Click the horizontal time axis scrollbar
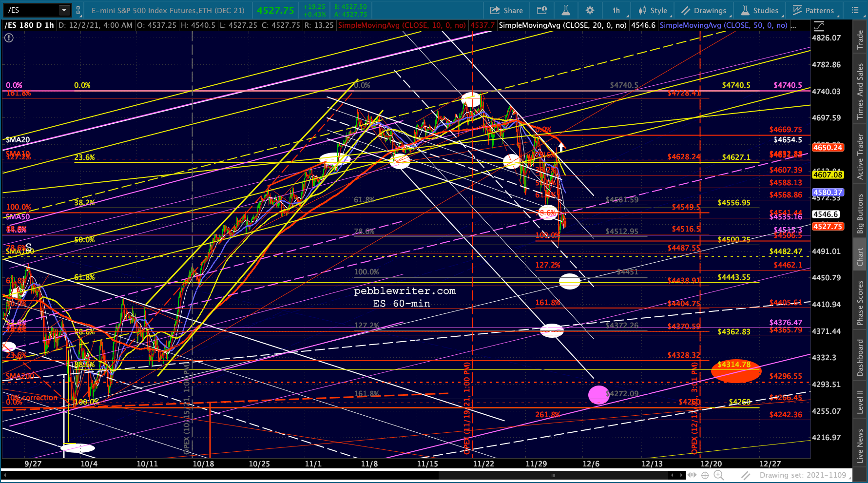The height and width of the screenshot is (483, 868). (x=553, y=475)
